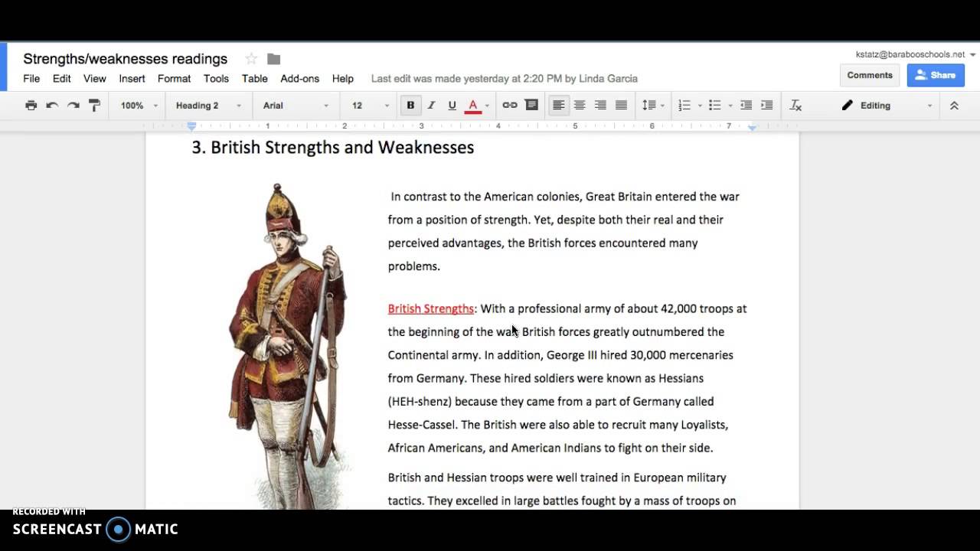Toggle bold formatting
The image size is (980, 551).
(410, 106)
